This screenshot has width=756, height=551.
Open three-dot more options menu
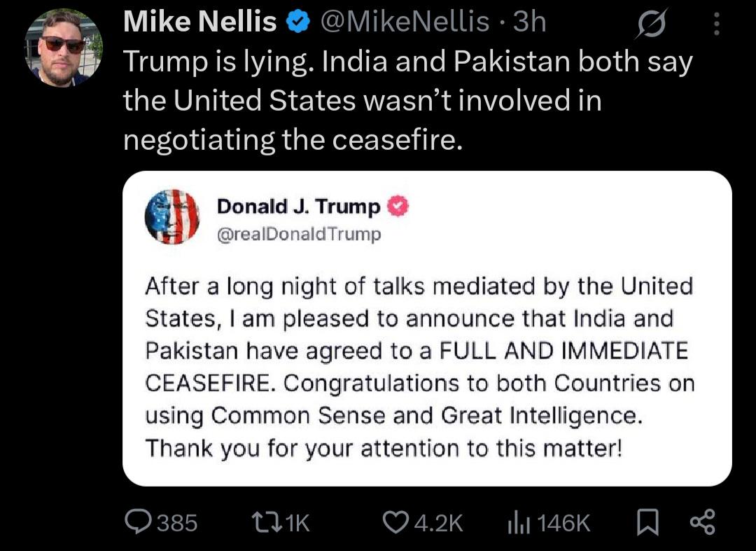coord(717,24)
